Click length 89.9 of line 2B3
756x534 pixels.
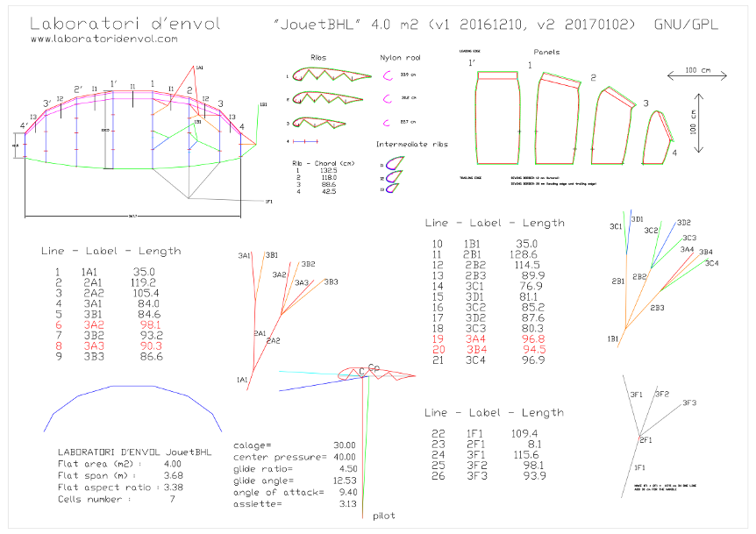[533, 275]
